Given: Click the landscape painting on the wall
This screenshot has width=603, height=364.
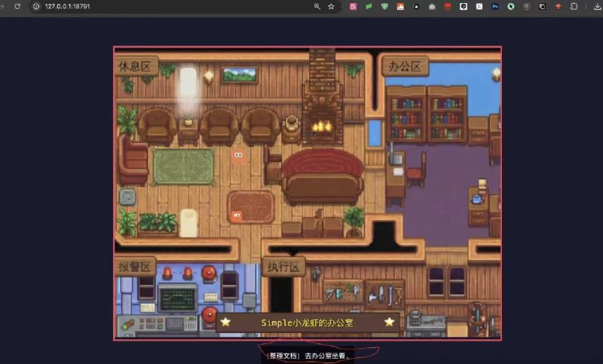Looking at the screenshot, I should coord(240,75).
